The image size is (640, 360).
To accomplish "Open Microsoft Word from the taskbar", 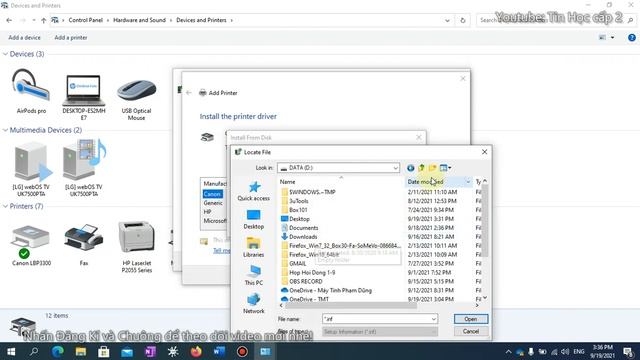I will coord(219,351).
